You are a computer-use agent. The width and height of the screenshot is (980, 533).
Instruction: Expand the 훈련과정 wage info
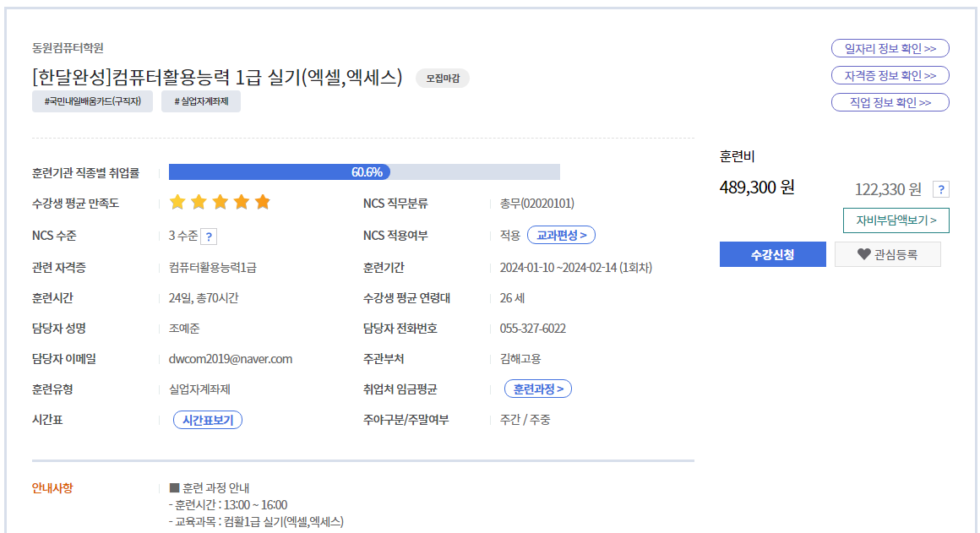click(538, 389)
